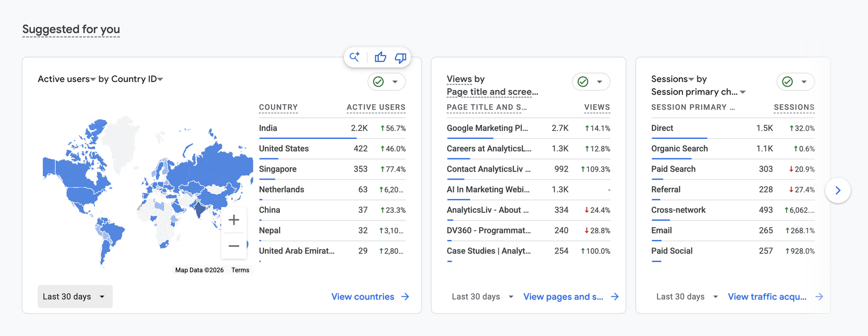Click green check status icon on Views card

click(583, 81)
